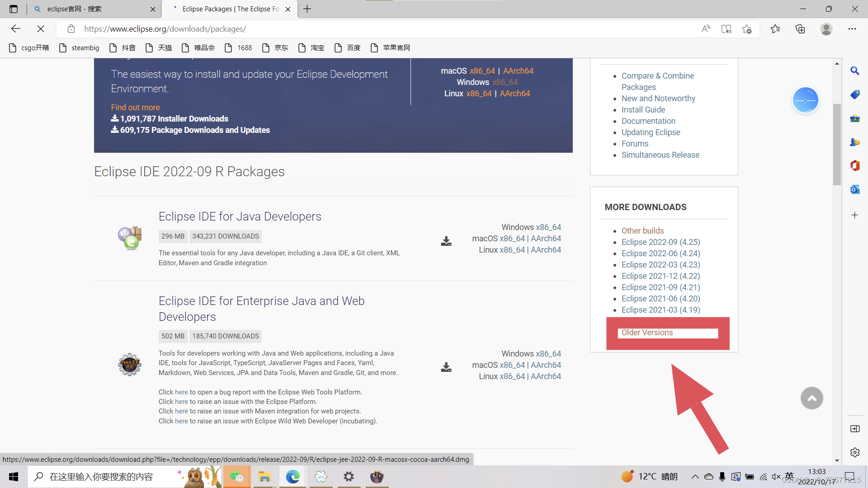Close the Eclipse Packages tab

288,9
